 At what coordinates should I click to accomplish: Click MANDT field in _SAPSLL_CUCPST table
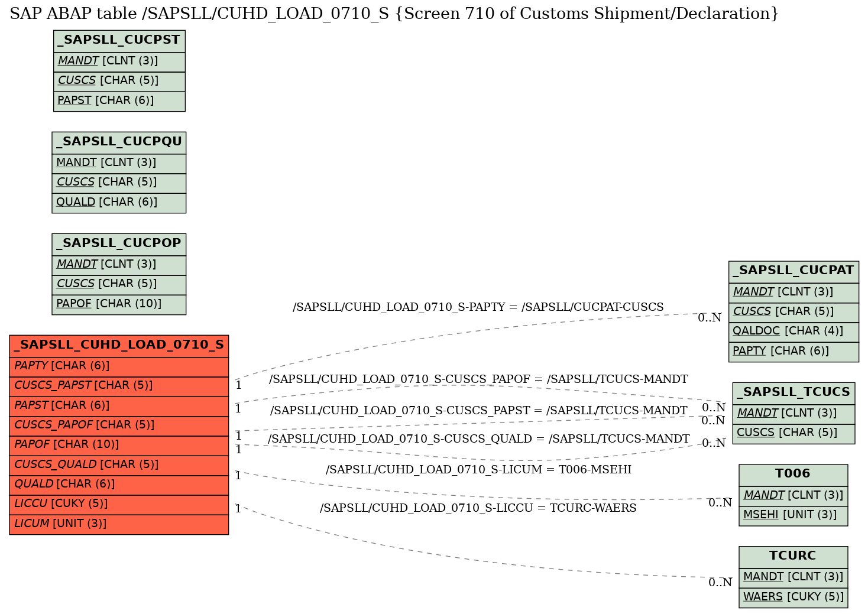[119, 61]
